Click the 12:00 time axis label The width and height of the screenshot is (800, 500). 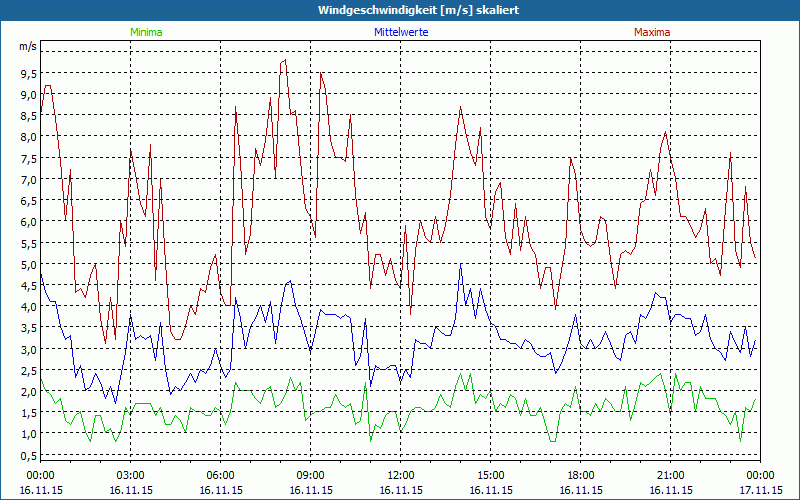401,476
